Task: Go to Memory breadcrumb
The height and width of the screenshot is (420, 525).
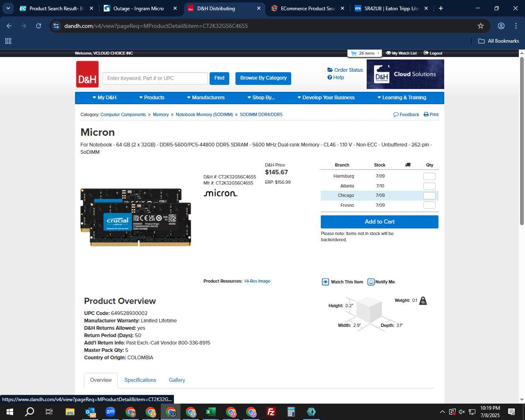Action: (161, 115)
